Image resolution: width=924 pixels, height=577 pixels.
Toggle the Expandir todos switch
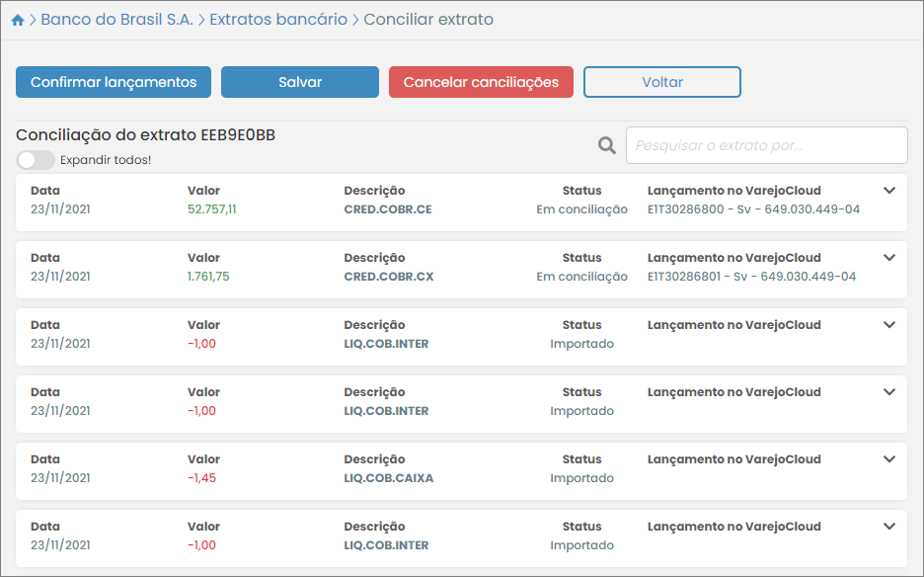coord(35,160)
